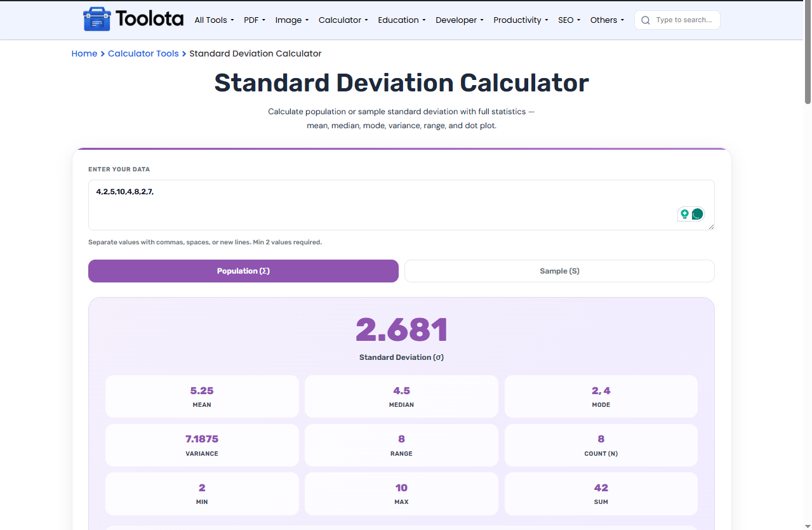Click the Variance value 7.1875
812x530 pixels.
(202, 439)
